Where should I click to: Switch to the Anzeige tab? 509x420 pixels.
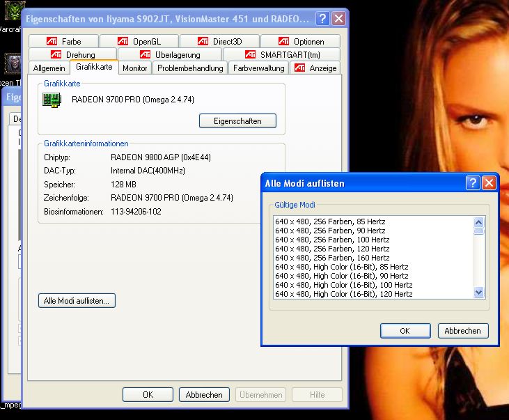tap(315, 68)
